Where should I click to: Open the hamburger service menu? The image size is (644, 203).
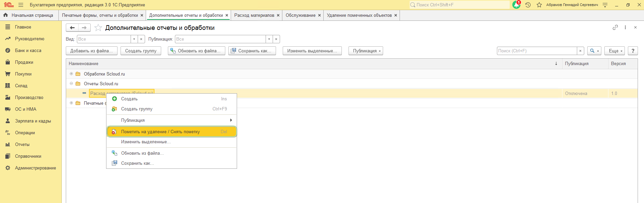point(21,5)
